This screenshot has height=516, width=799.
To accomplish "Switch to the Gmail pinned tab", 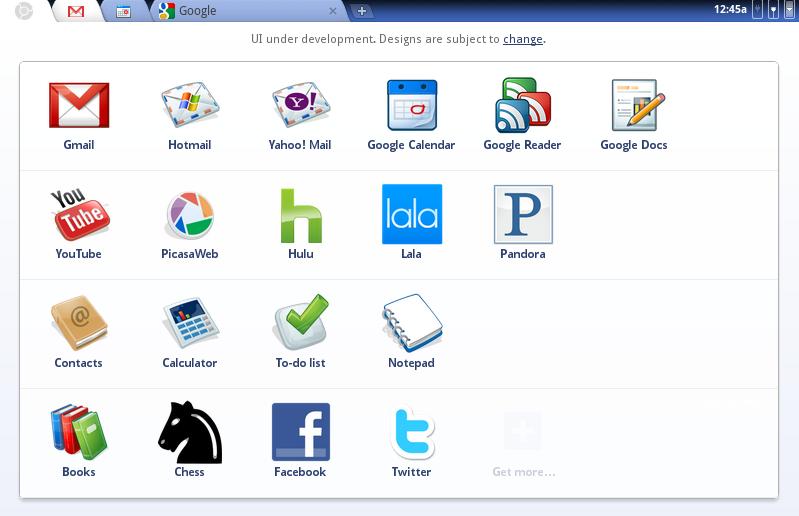I will (x=76, y=11).
